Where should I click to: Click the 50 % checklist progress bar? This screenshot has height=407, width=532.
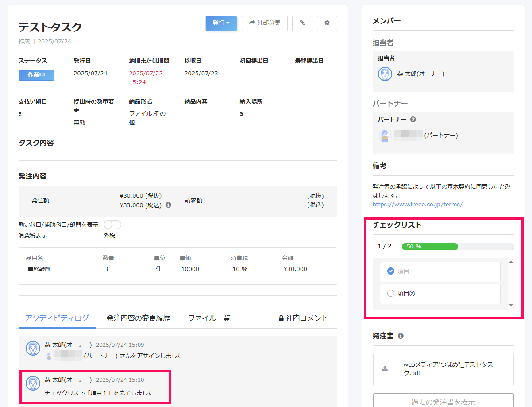click(458, 247)
